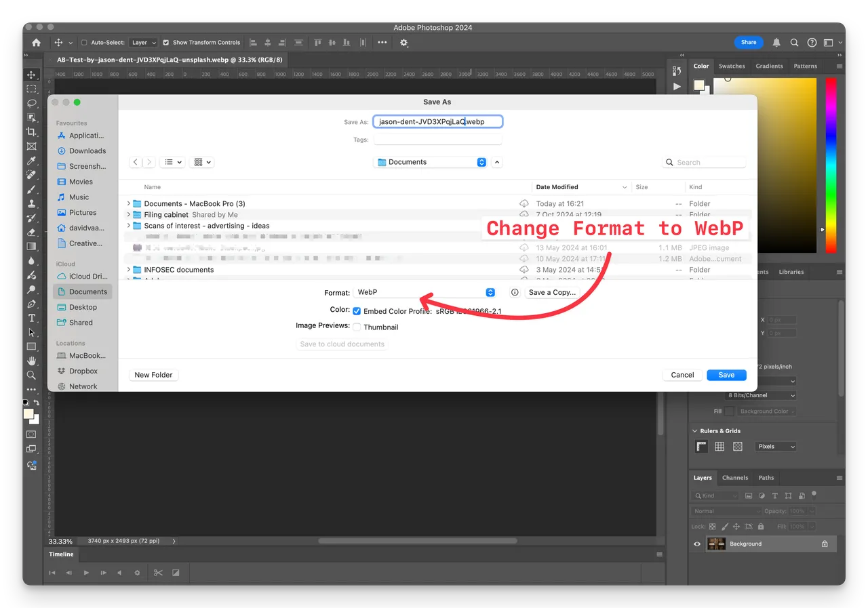Viewport: 868px width, 608px height.
Task: Expand the Filing cabinet folder
Action: coord(129,215)
